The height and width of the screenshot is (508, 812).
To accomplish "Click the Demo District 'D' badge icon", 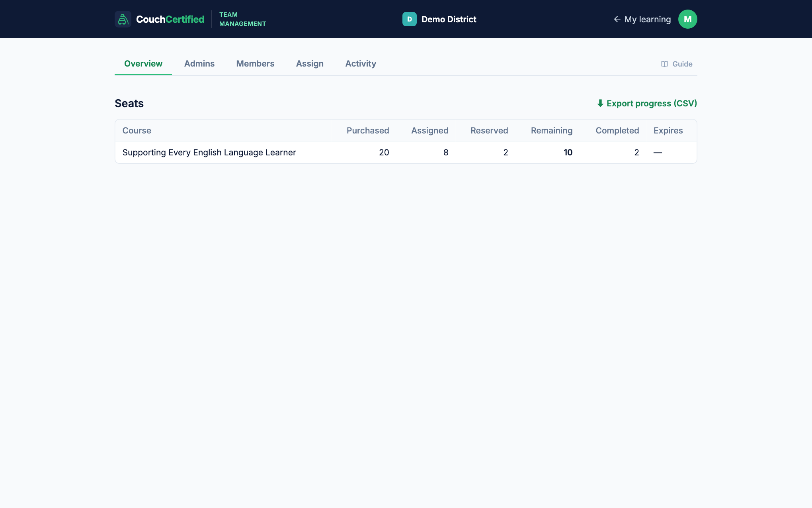I will click(409, 19).
